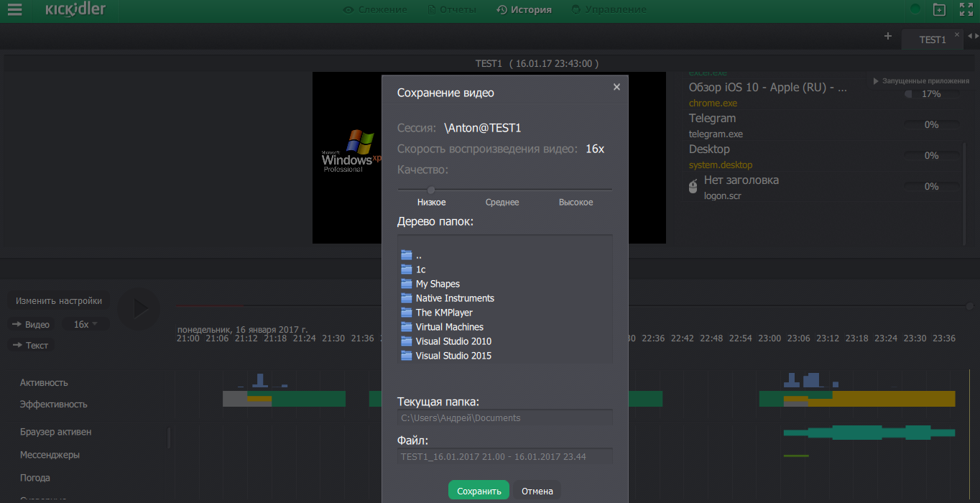The image size is (980, 503).
Task: Open the Отчеты tab
Action: click(452, 10)
